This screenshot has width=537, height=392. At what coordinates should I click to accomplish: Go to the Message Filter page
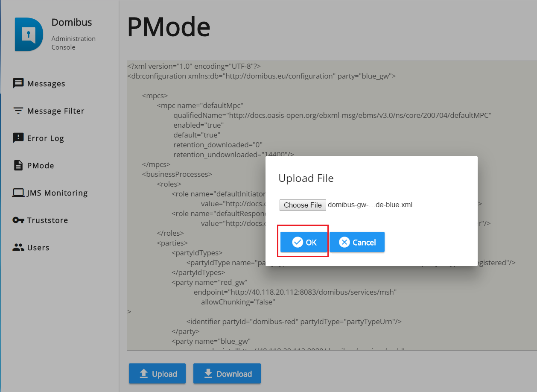point(55,111)
